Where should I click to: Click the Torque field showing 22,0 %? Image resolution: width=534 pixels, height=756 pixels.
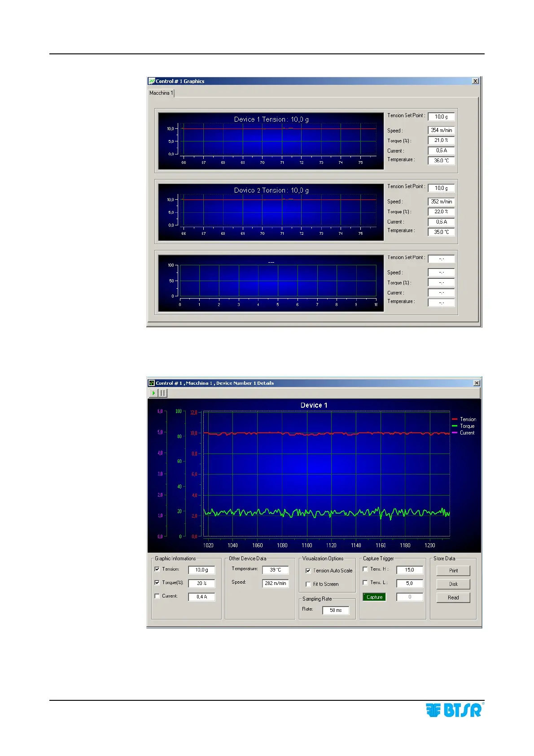point(441,211)
